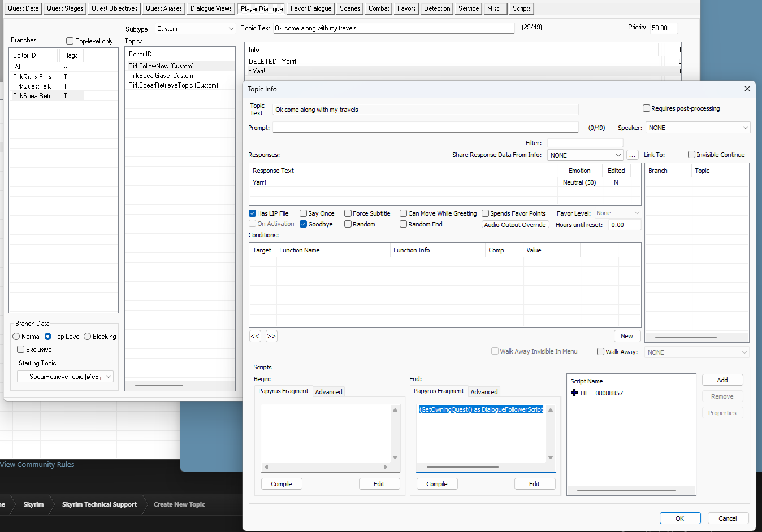
Task: Select the TirkFollowNow topic entry
Action: 162,66
